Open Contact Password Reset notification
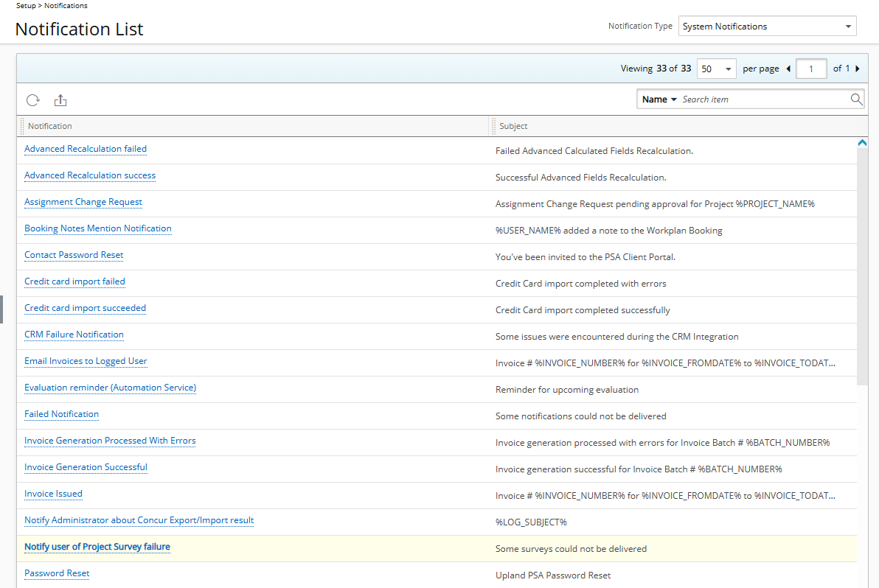 coord(74,255)
